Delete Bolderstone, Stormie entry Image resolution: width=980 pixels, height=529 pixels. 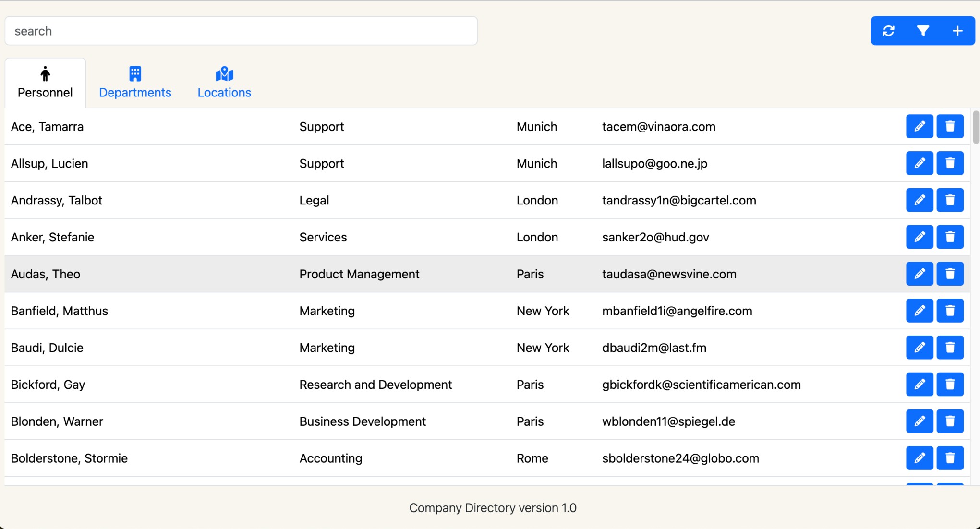(950, 458)
